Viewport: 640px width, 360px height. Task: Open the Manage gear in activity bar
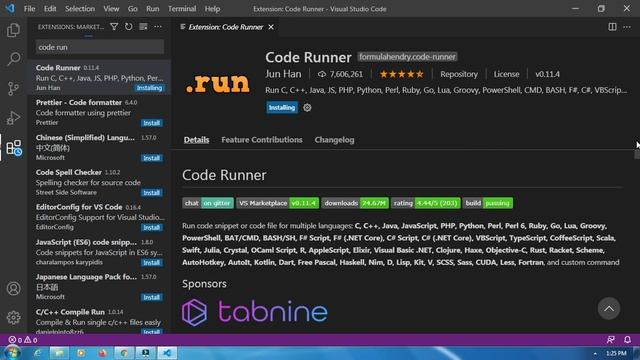pos(13,317)
